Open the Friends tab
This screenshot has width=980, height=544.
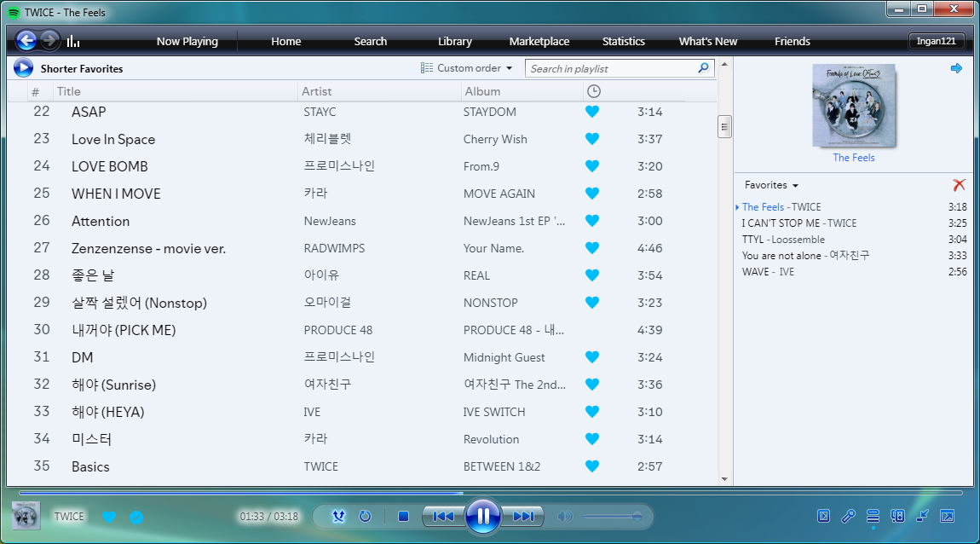tap(792, 41)
